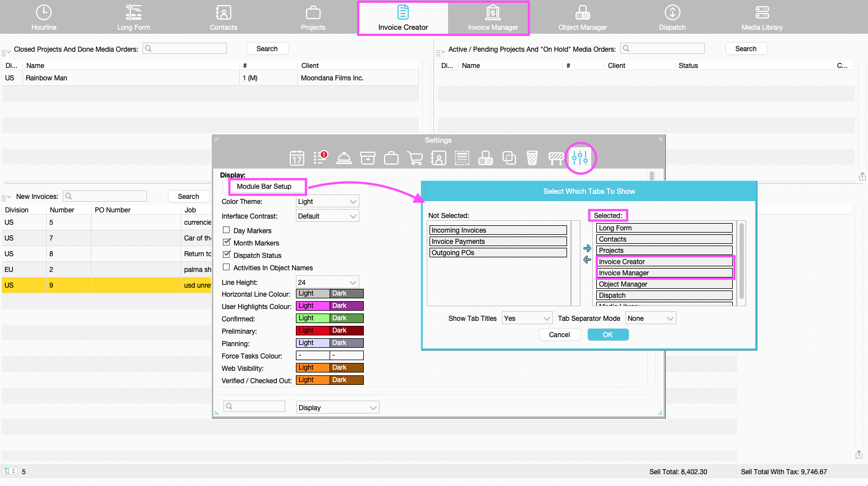Open the alert notifications settings category
868x486 pixels.
(321, 158)
